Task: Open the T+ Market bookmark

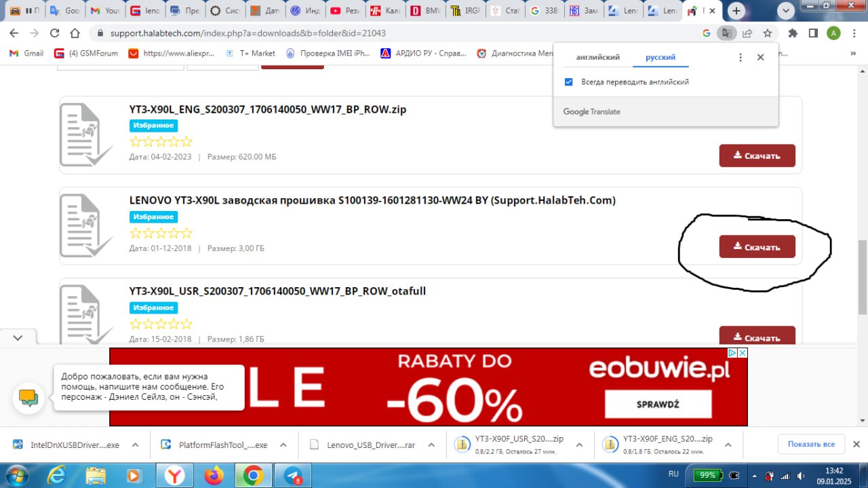Action: pos(251,53)
